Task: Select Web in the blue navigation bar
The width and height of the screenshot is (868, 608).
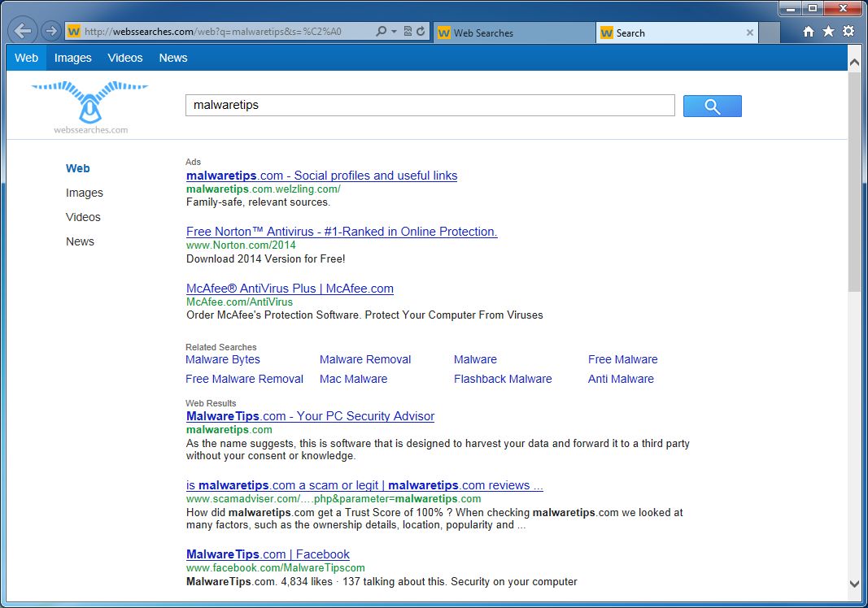Action: [x=27, y=58]
